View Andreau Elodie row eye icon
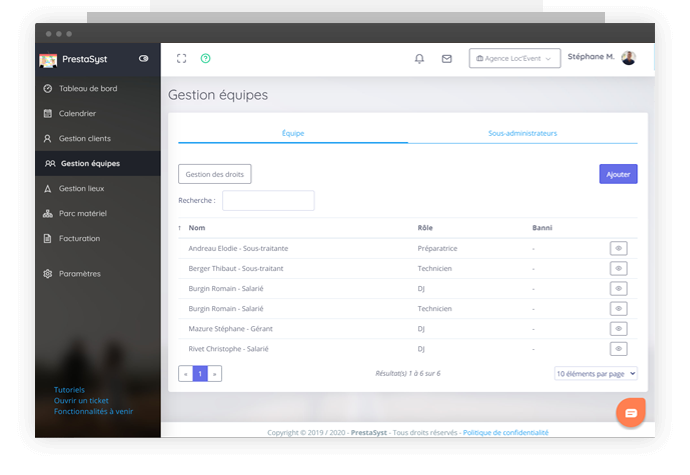 [x=618, y=248]
